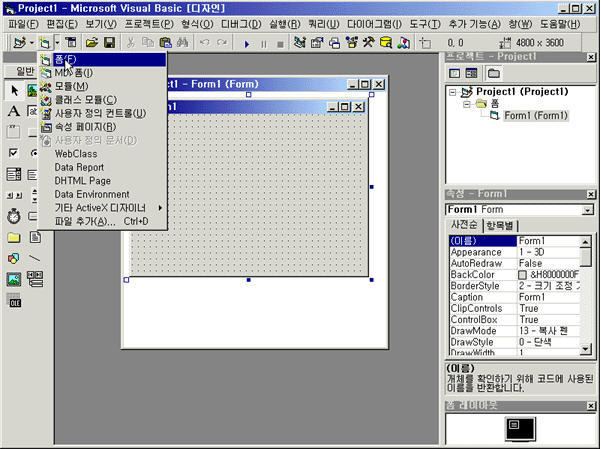Viewport: 601px width, 449px height.
Task: Click the Redo toolbar icon
Action: (x=222, y=43)
